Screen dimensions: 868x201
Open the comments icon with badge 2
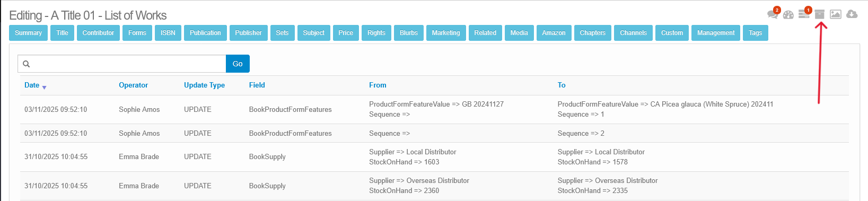coord(773,14)
